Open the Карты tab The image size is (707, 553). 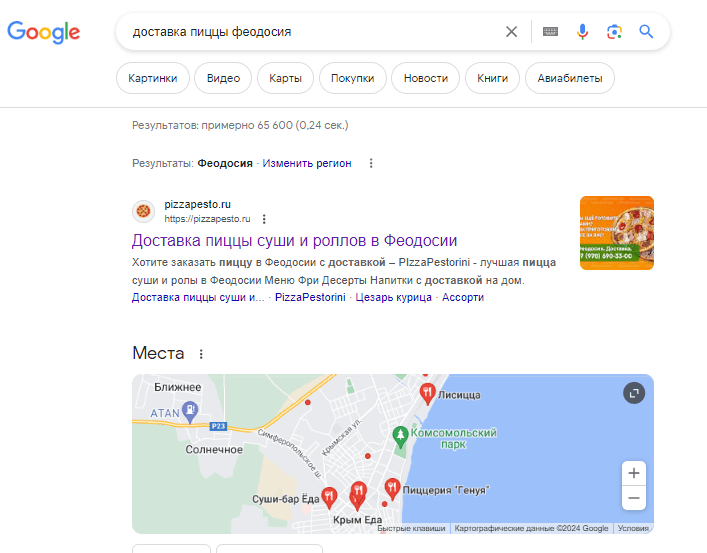285,78
